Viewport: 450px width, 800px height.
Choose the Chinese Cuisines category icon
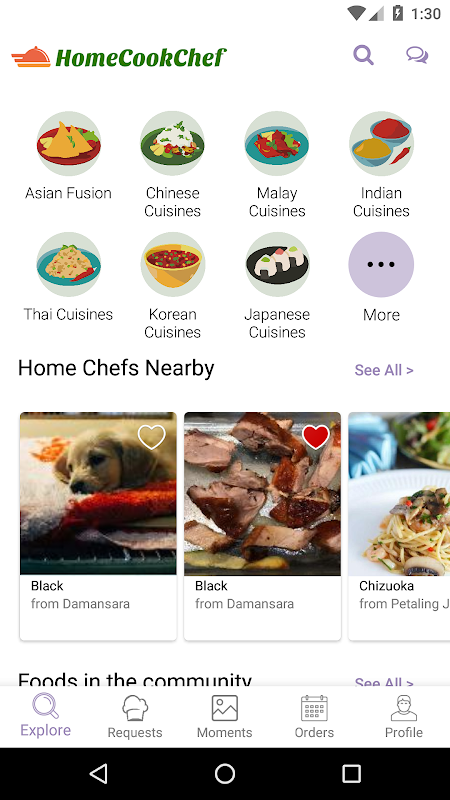pos(172,143)
